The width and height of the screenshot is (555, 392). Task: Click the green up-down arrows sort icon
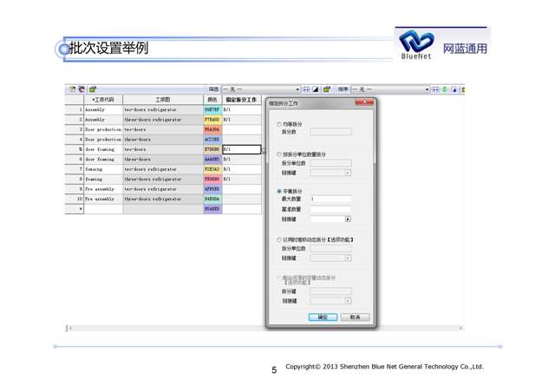point(446,89)
